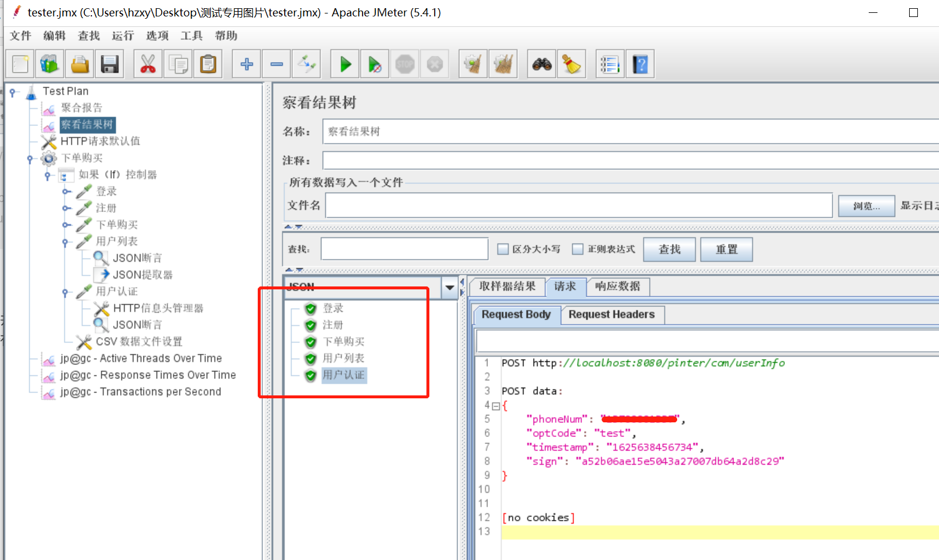Click the Open file folder icon
This screenshot has width=939, height=560.
80,64
